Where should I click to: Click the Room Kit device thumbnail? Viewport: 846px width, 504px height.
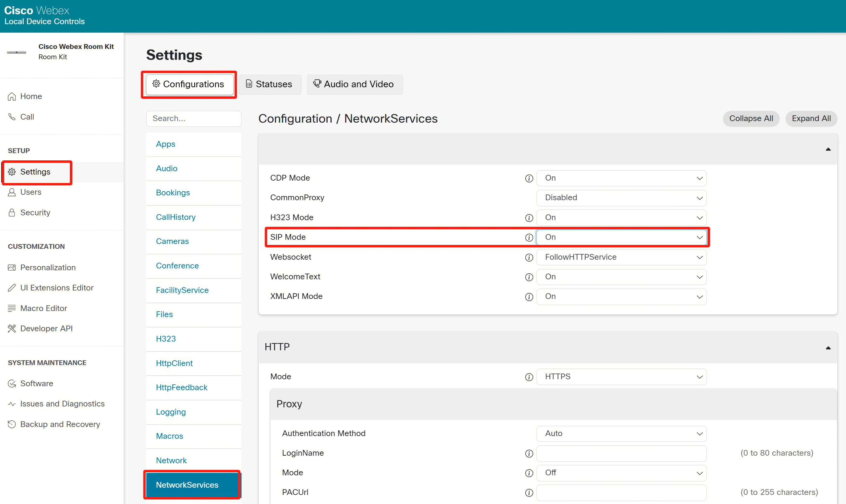click(x=17, y=52)
